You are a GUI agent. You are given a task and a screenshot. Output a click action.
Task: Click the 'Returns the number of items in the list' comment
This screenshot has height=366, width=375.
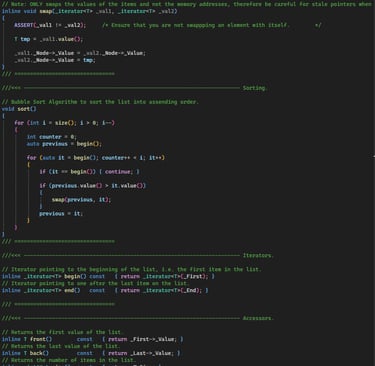(69, 360)
